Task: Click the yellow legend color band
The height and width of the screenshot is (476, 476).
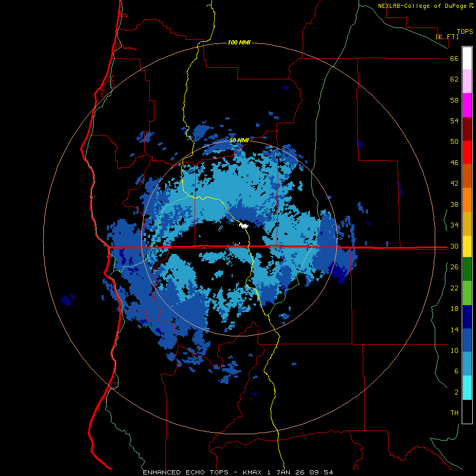Action: 467,246
